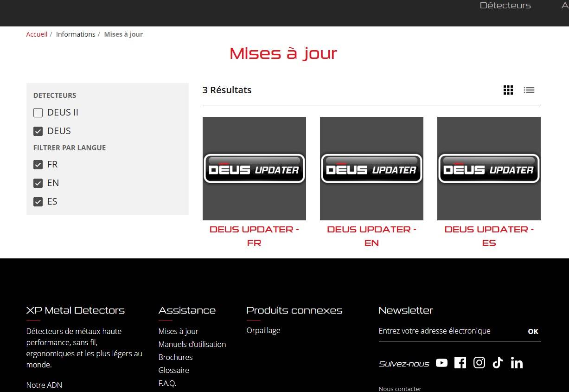Switch to grid view layout
569x392 pixels.
tap(508, 90)
